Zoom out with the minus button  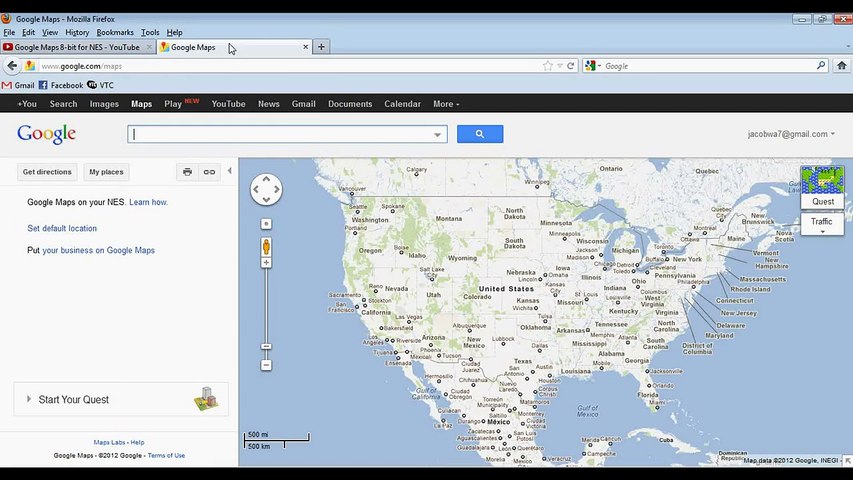tap(266, 365)
